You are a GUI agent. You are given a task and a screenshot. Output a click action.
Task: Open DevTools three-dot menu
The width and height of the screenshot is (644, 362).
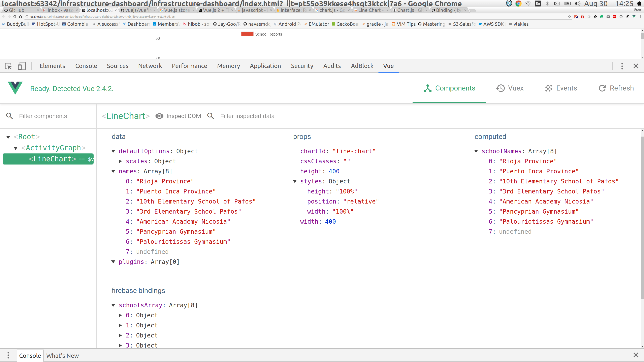coord(622,66)
